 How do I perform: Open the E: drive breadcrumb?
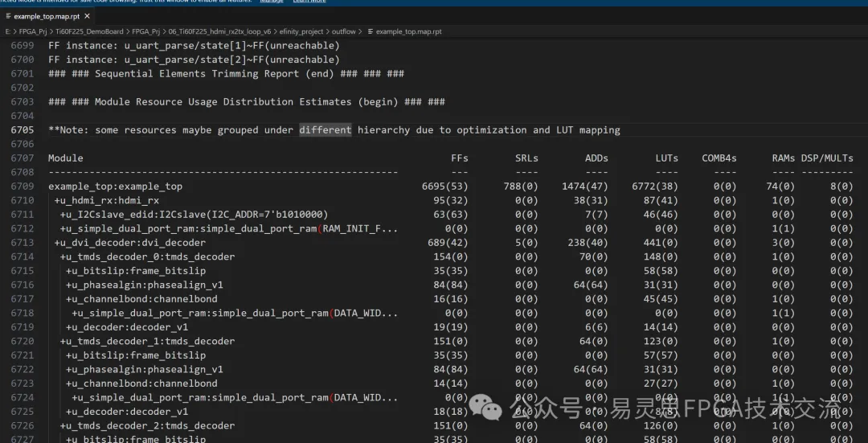pyautogui.click(x=8, y=31)
